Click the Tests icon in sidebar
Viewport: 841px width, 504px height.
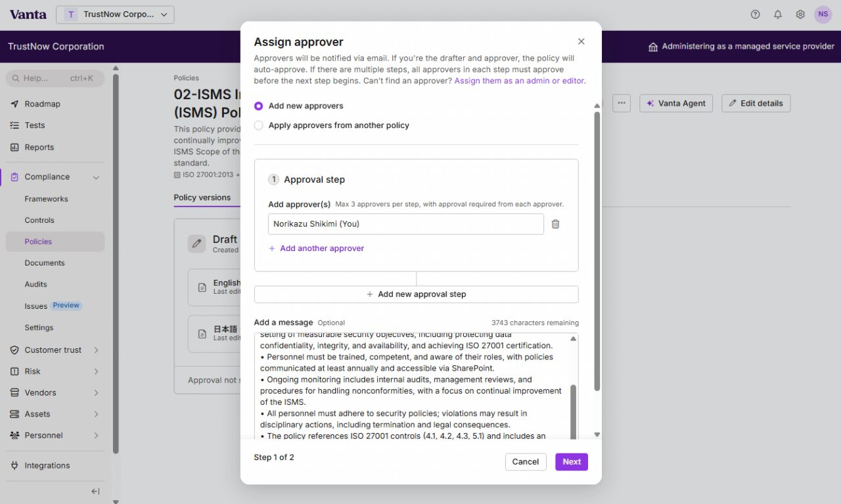point(14,126)
